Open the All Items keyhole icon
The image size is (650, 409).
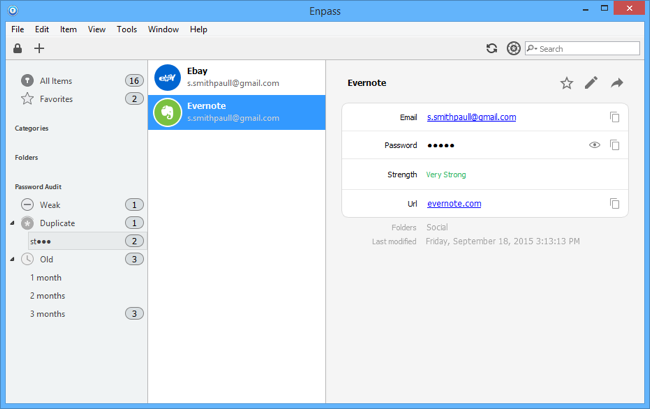pyautogui.click(x=27, y=80)
